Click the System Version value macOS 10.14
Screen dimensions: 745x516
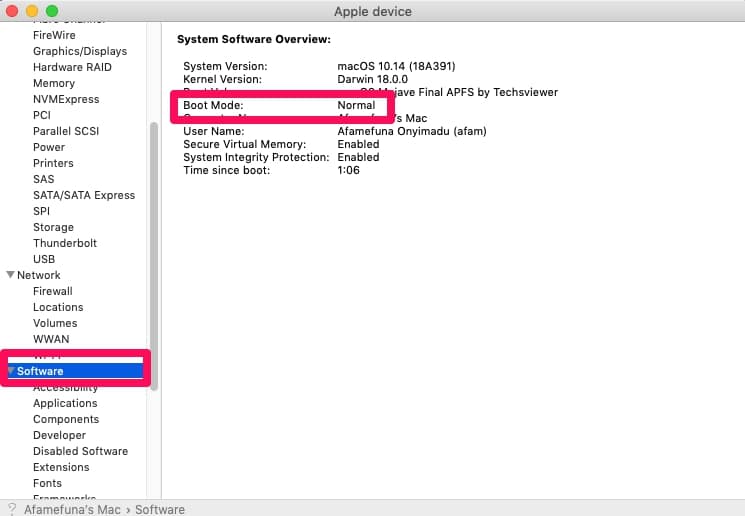coord(396,66)
